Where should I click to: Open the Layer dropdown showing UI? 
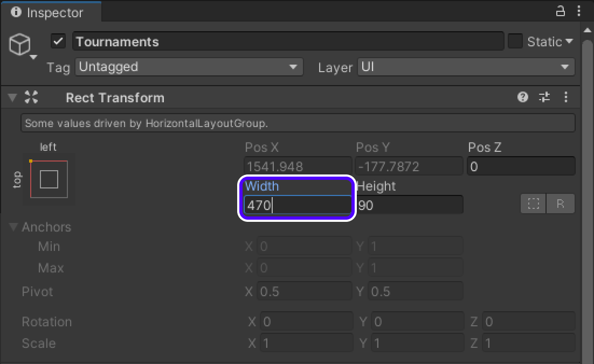pos(466,67)
